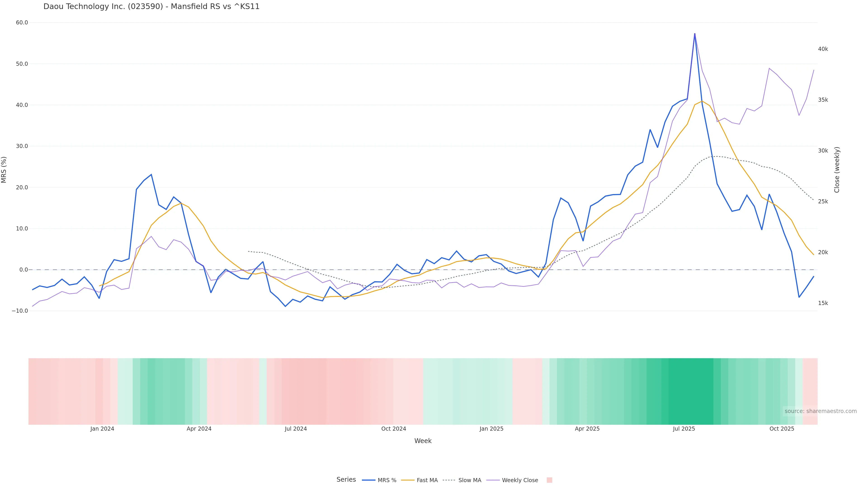
Task: Select the Jan 2024 x-axis label
Action: pyautogui.click(x=102, y=429)
